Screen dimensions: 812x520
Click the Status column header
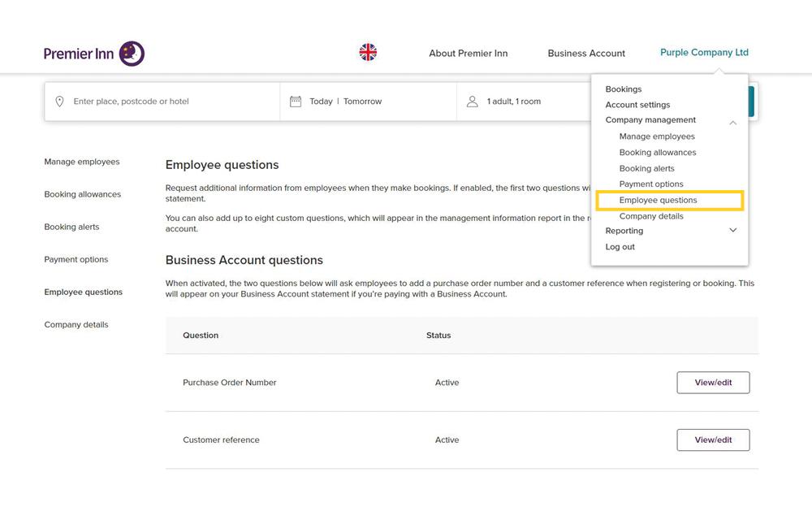(x=438, y=335)
